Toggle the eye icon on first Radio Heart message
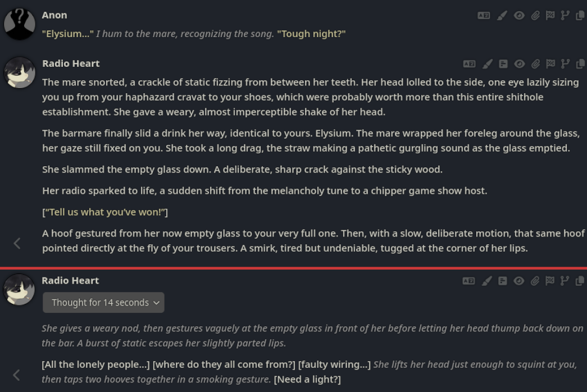 click(519, 64)
